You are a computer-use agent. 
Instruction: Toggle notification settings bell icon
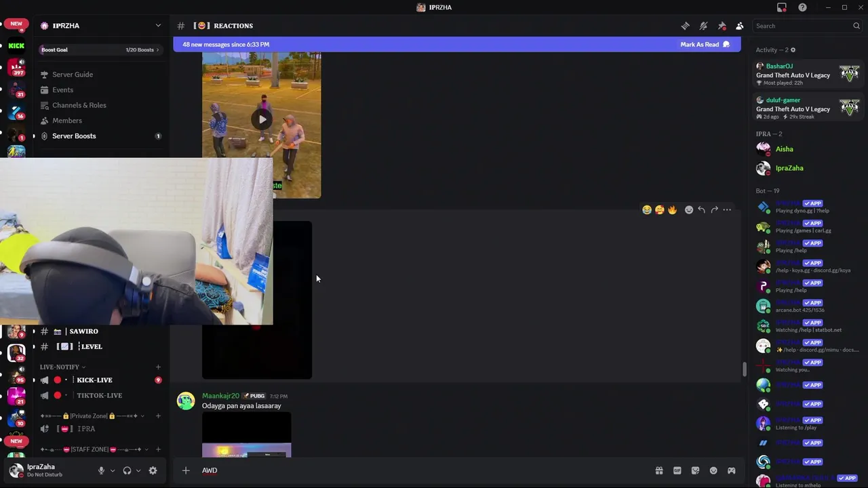click(703, 26)
